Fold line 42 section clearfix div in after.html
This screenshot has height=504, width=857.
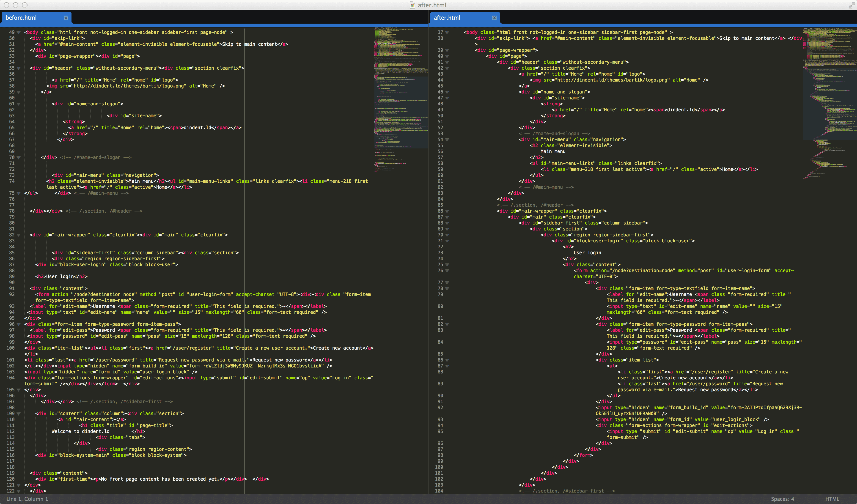pyautogui.click(x=447, y=68)
